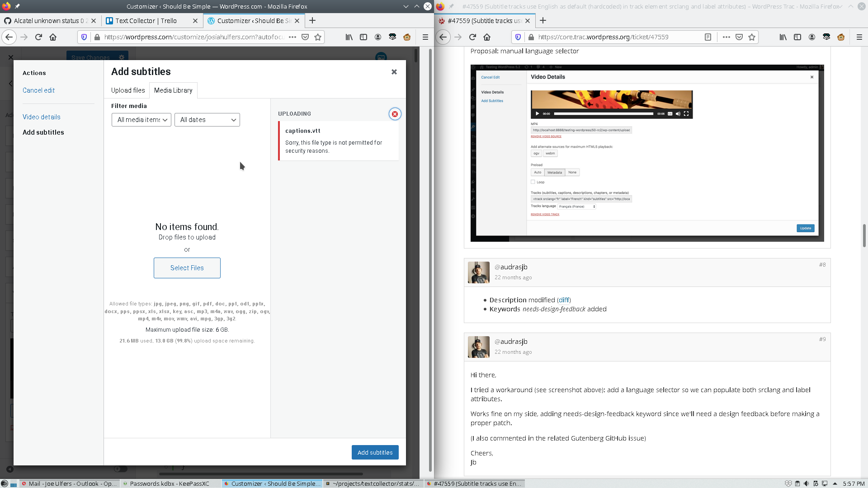
Task: Open @audrasjb profile in comment #8
Action: pyautogui.click(x=511, y=267)
